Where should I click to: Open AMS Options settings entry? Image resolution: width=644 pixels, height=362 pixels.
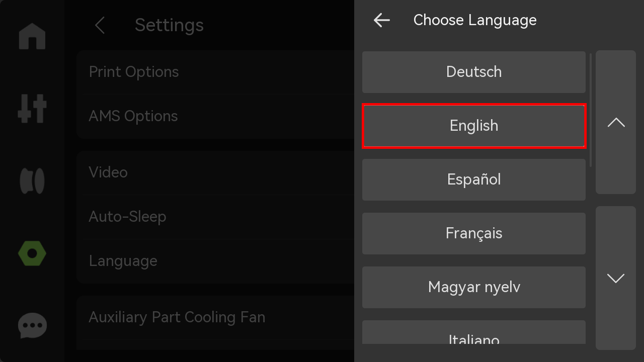(215, 116)
